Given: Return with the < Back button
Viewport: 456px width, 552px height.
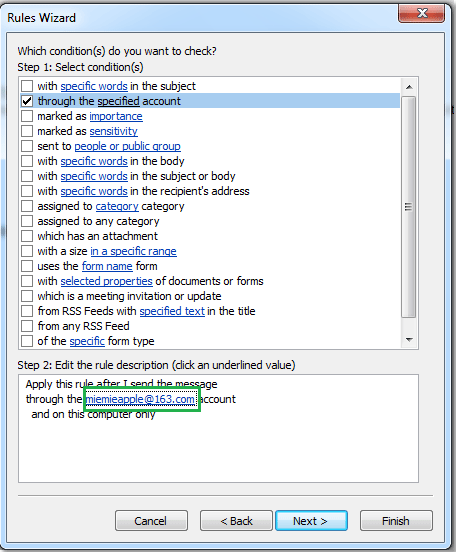Looking at the screenshot, I should click(x=236, y=521).
